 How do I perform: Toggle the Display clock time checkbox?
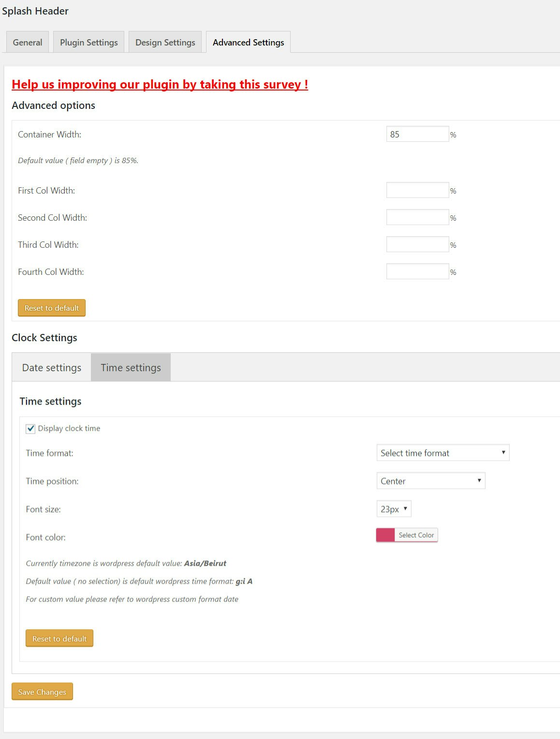(30, 428)
